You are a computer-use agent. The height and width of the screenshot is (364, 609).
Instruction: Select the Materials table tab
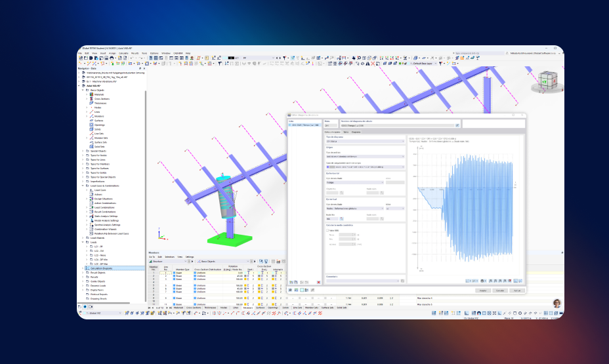(x=178, y=308)
